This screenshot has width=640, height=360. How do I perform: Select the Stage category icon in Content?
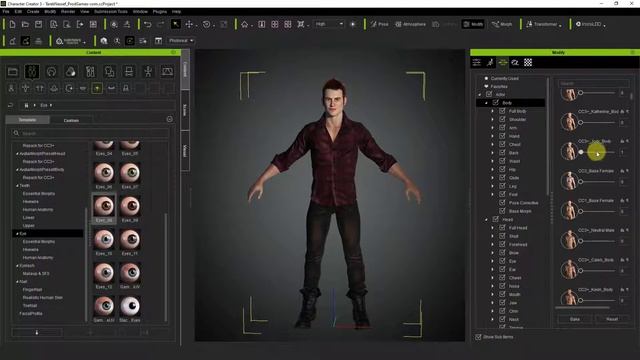pos(167,72)
